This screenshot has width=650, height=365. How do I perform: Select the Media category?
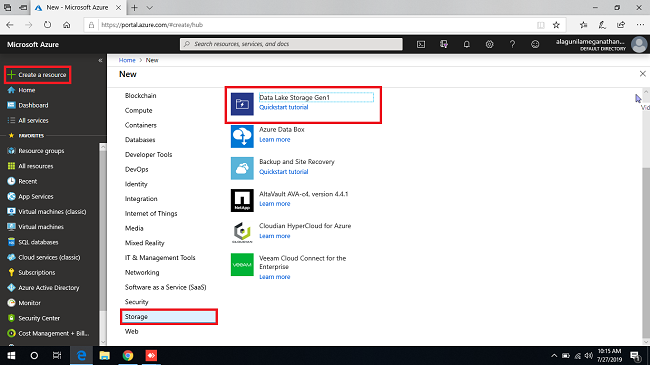134,228
